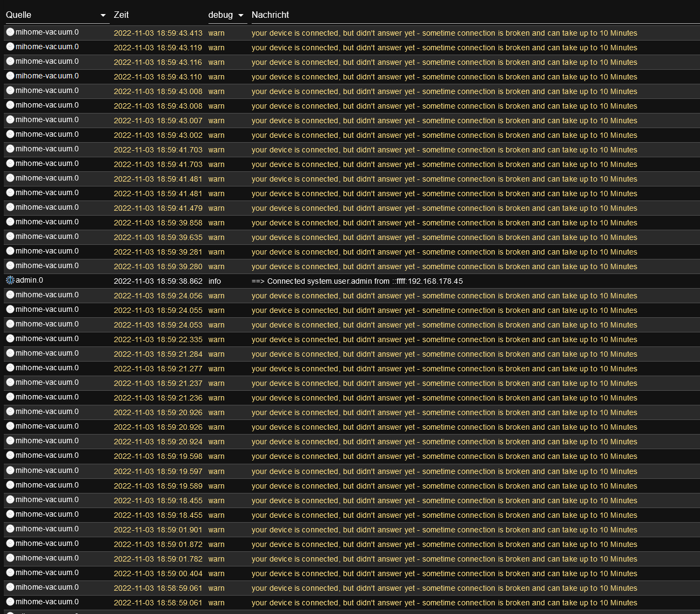Screen dimensions: 700x614
Task: Click the admin.0 gear icon
Action: click(x=10, y=281)
